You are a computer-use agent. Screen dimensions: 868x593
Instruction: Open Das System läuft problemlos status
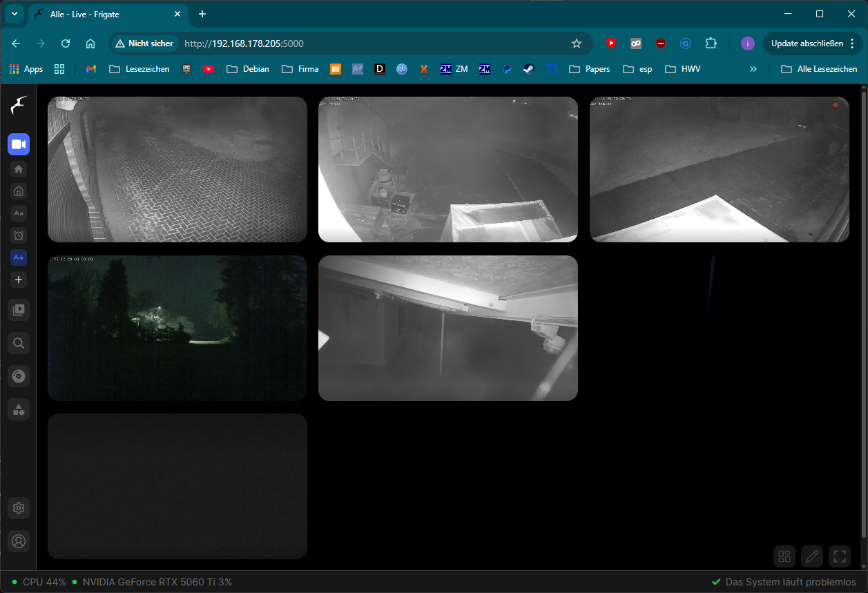(x=784, y=582)
